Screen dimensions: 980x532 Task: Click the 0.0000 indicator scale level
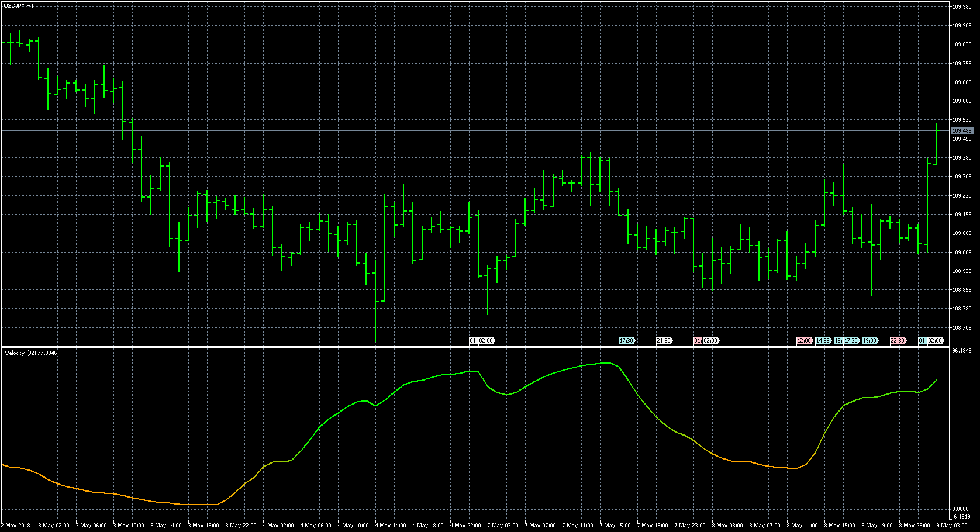pos(961,510)
